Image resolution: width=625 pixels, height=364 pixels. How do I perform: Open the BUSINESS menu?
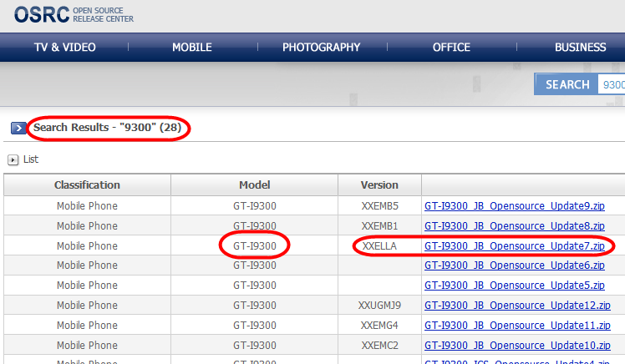tap(581, 48)
